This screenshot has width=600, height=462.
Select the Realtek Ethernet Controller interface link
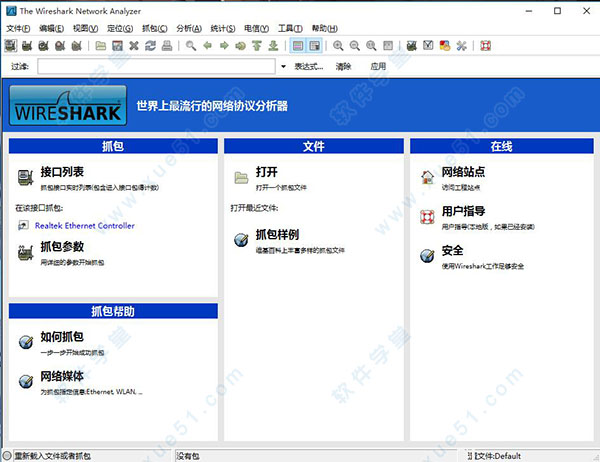point(84,226)
